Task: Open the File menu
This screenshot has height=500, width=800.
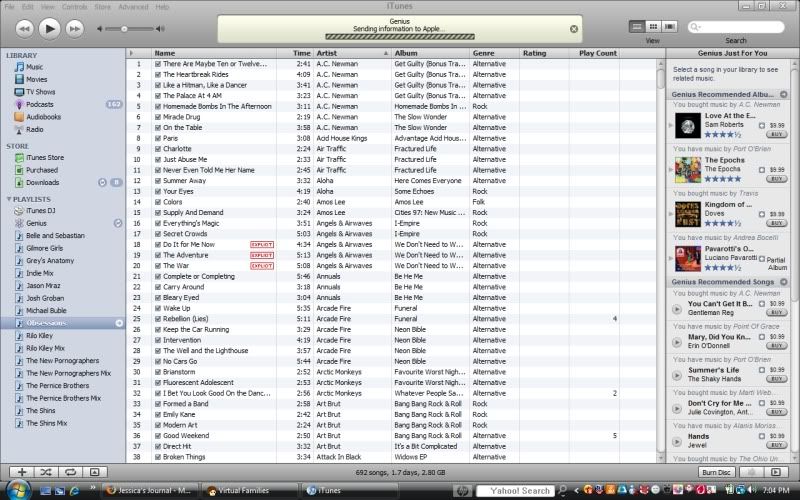Action: (10, 7)
